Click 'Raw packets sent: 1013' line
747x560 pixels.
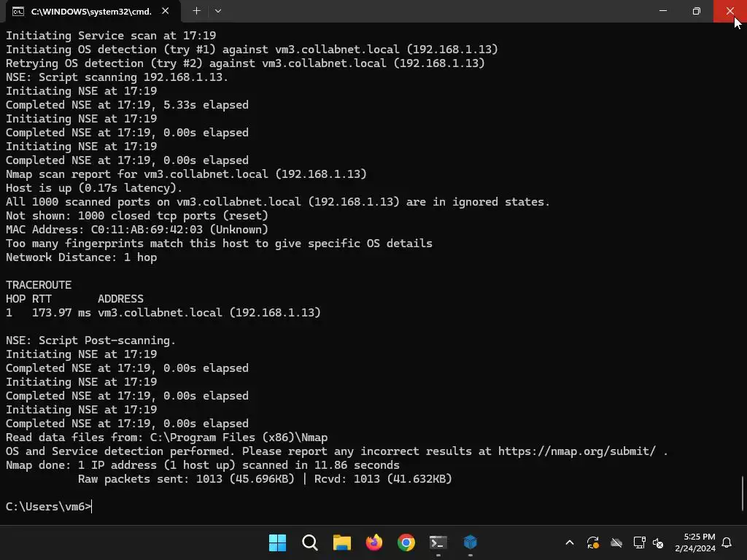[x=265, y=478]
